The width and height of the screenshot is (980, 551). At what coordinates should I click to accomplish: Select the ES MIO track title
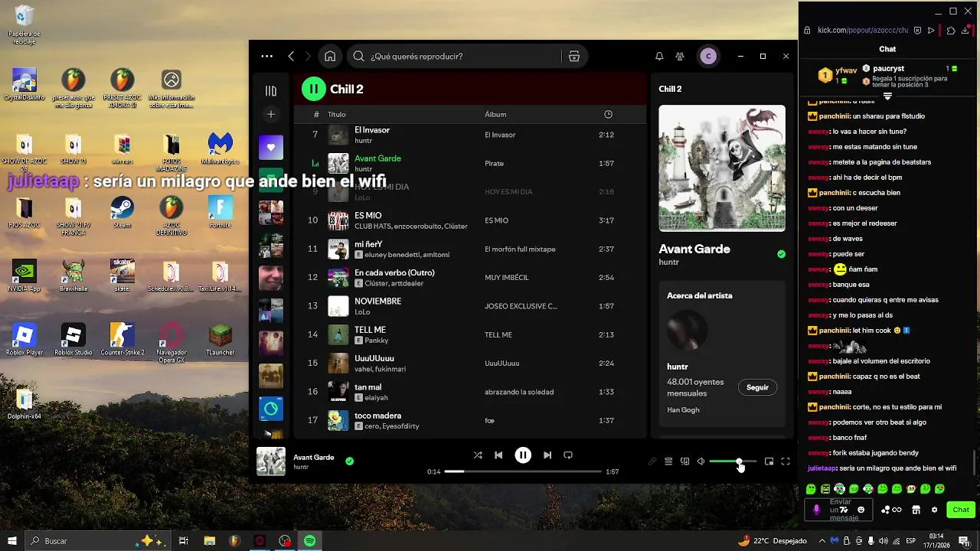point(368,216)
